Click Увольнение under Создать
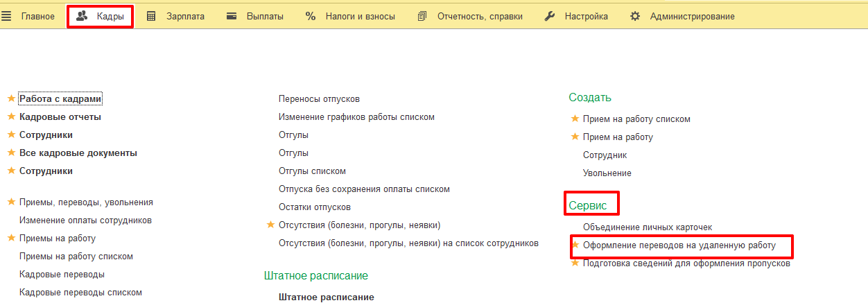The height and width of the screenshot is (303, 868). [607, 173]
